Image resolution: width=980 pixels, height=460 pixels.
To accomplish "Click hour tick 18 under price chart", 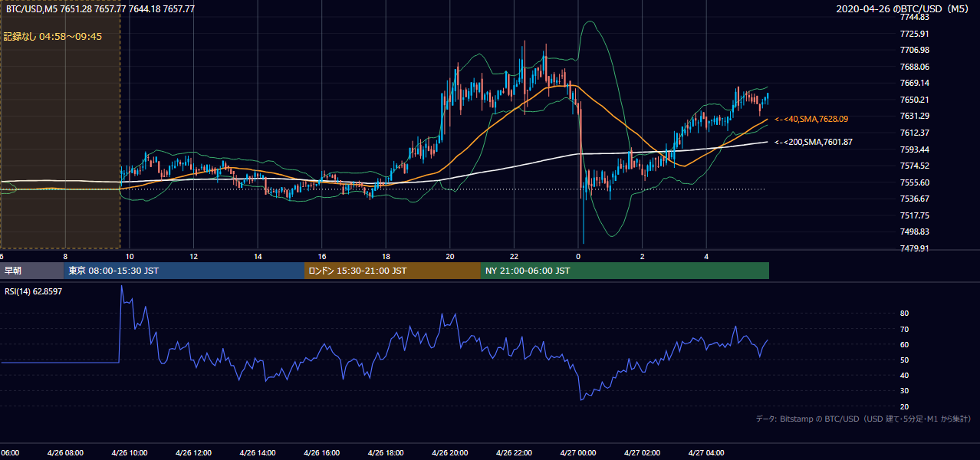I will [386, 257].
